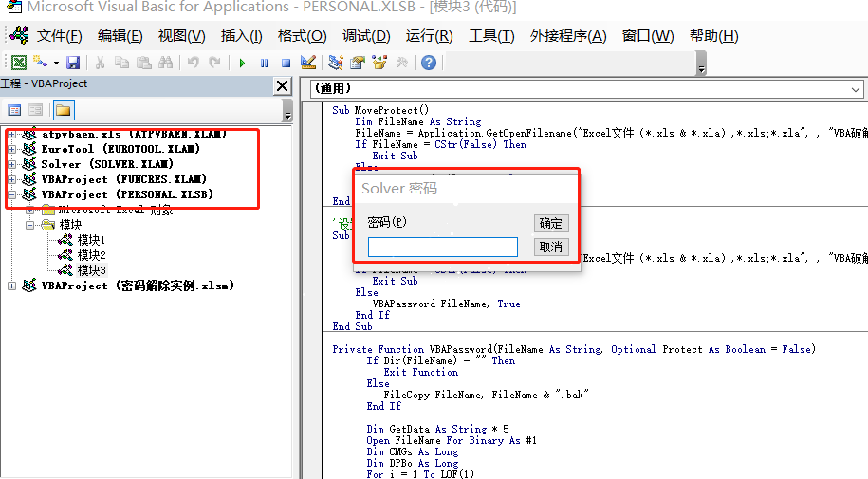
Task: Open the Object Browser icon
Action: coord(379,63)
